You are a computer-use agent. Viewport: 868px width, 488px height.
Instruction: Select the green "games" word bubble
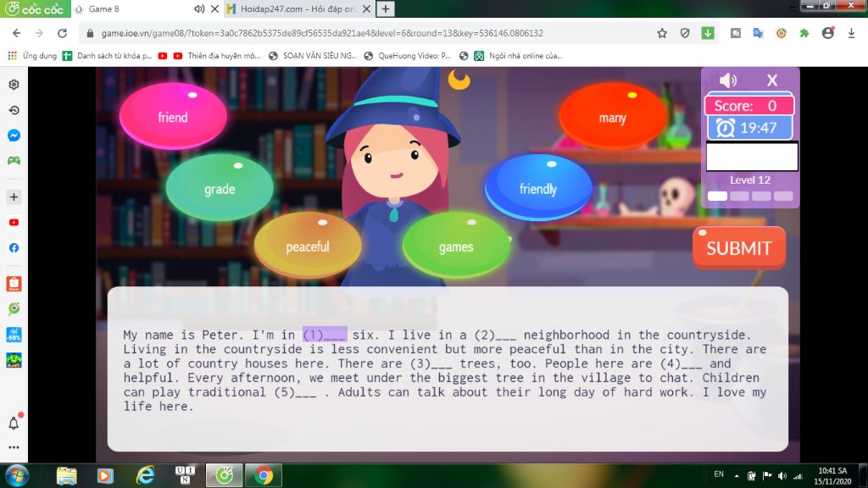(455, 247)
